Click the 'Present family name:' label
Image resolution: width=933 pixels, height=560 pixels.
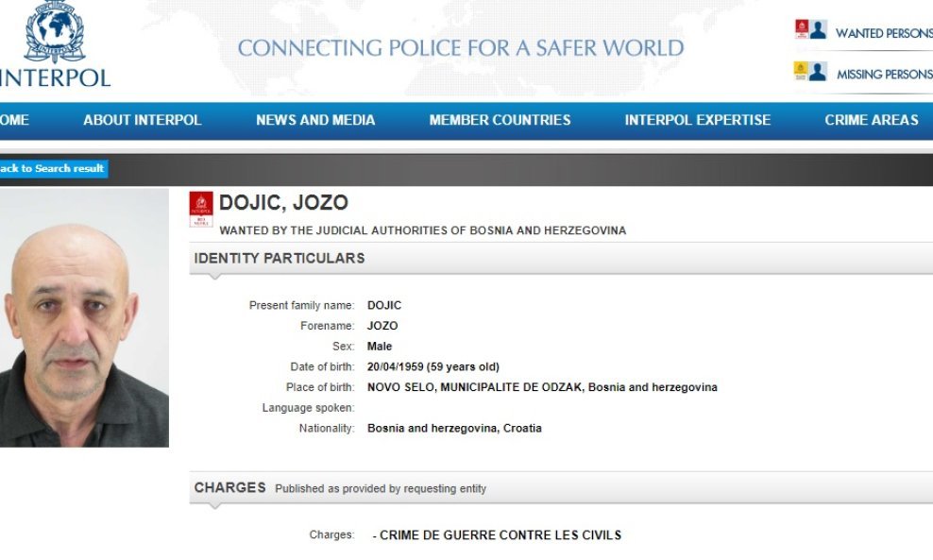pyautogui.click(x=301, y=305)
